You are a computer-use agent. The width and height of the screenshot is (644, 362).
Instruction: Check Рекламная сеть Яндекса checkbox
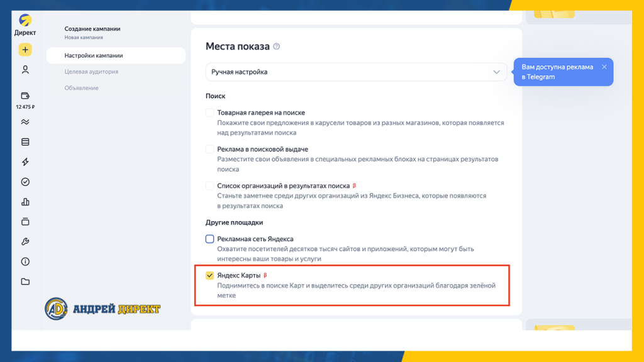pos(209,239)
